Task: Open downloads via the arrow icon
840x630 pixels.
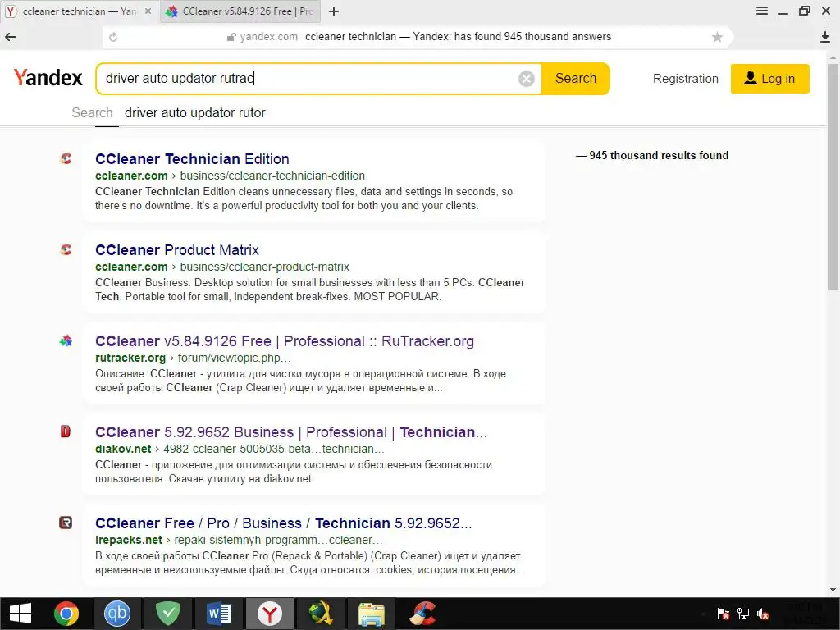Action: pos(825,37)
